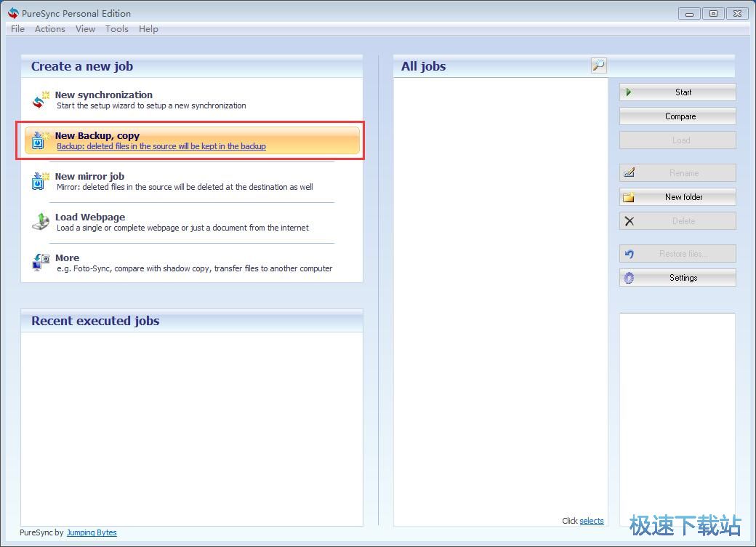Screen dimensions: 756x547
Task: Click the New mirror job icon
Action: point(41,181)
